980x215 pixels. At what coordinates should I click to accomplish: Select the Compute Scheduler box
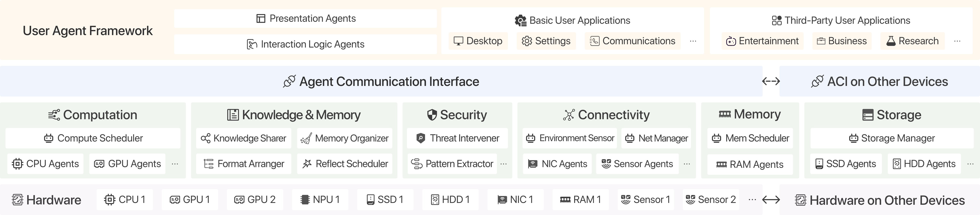tap(93, 138)
